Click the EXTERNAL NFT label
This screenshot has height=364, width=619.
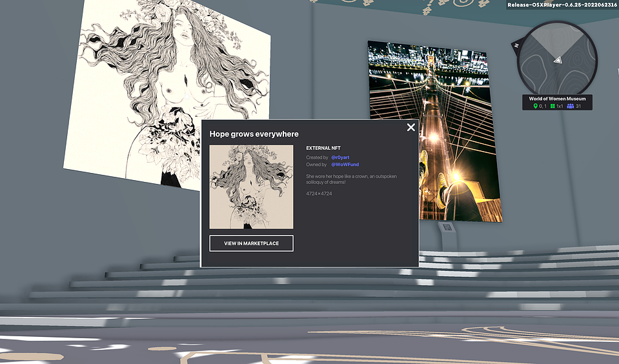[x=323, y=148]
